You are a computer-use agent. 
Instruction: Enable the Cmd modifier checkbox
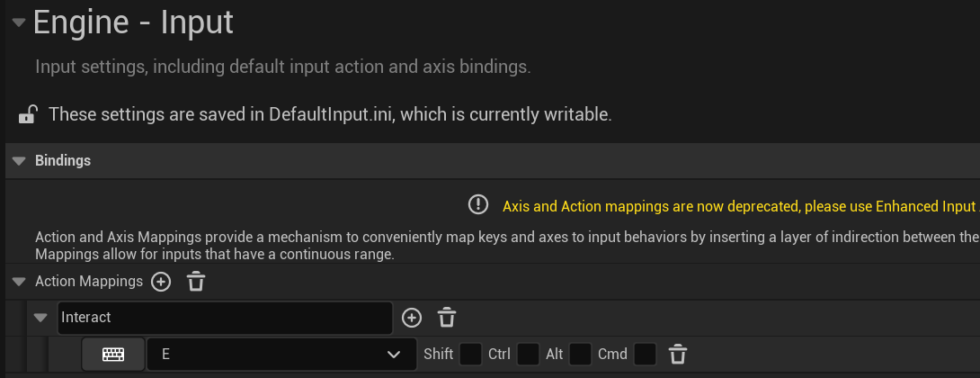pyautogui.click(x=645, y=355)
